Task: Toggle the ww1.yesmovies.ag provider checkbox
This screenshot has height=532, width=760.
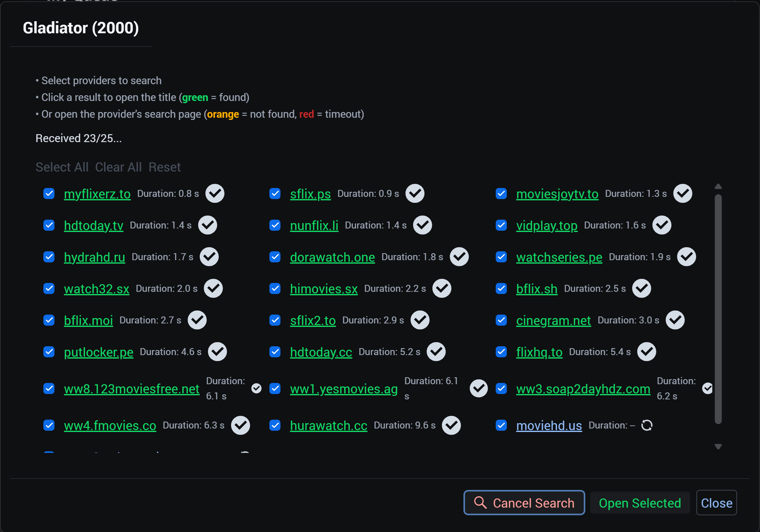Action: point(275,389)
